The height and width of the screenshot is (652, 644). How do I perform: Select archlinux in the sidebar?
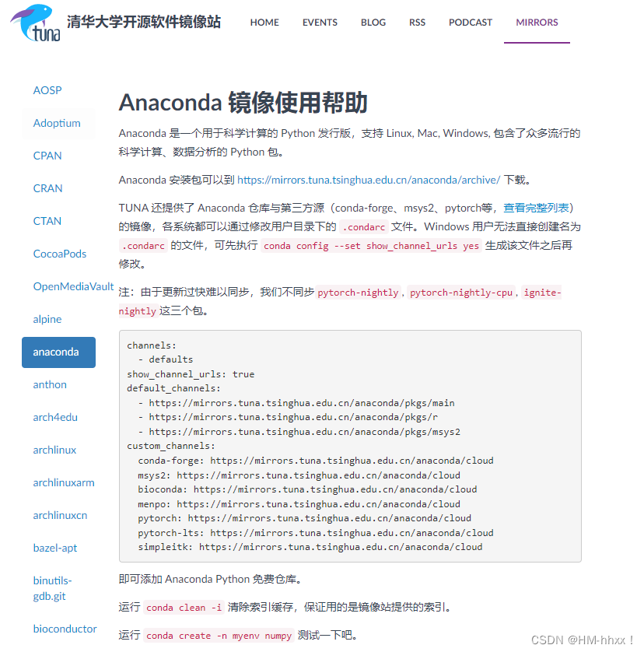(x=54, y=450)
